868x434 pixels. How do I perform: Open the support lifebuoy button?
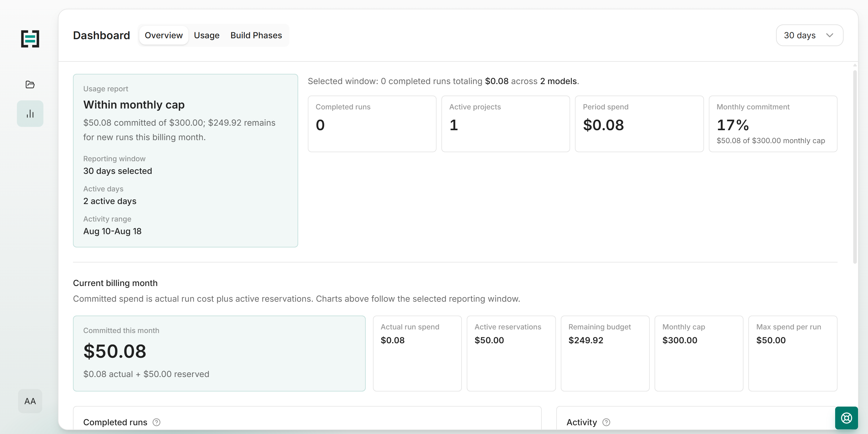[846, 418]
